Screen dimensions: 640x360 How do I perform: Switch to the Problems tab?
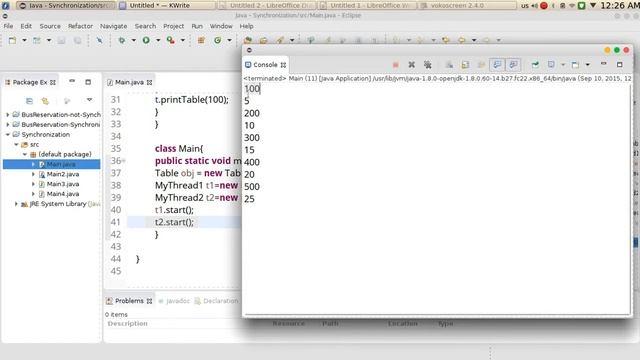pos(129,301)
